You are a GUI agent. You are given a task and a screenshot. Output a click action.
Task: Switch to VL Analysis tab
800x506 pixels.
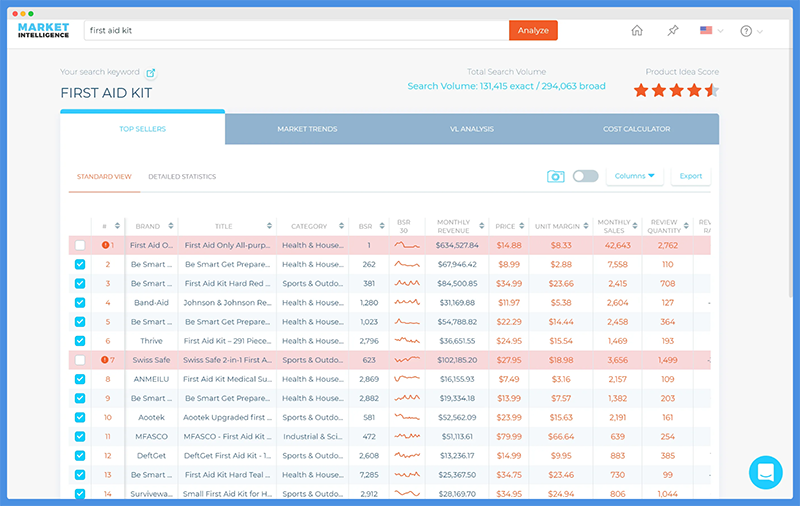472,129
